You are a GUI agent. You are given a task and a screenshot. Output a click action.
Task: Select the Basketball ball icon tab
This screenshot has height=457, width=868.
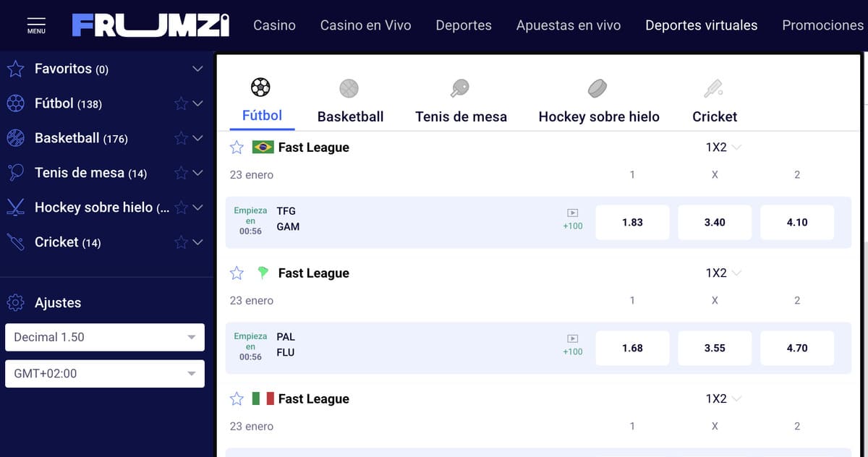tap(349, 88)
